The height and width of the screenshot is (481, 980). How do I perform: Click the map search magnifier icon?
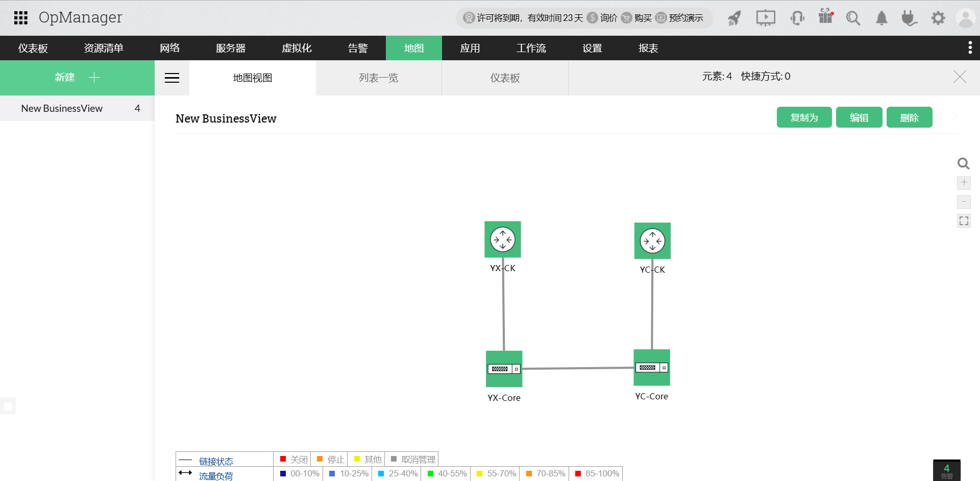click(x=963, y=163)
